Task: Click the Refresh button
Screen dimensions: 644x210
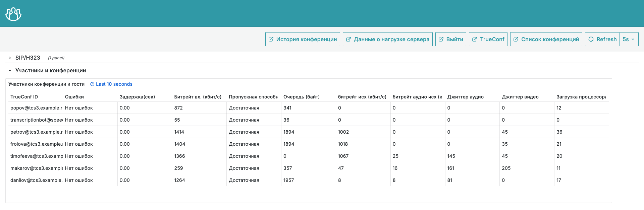Action: pyautogui.click(x=602, y=39)
